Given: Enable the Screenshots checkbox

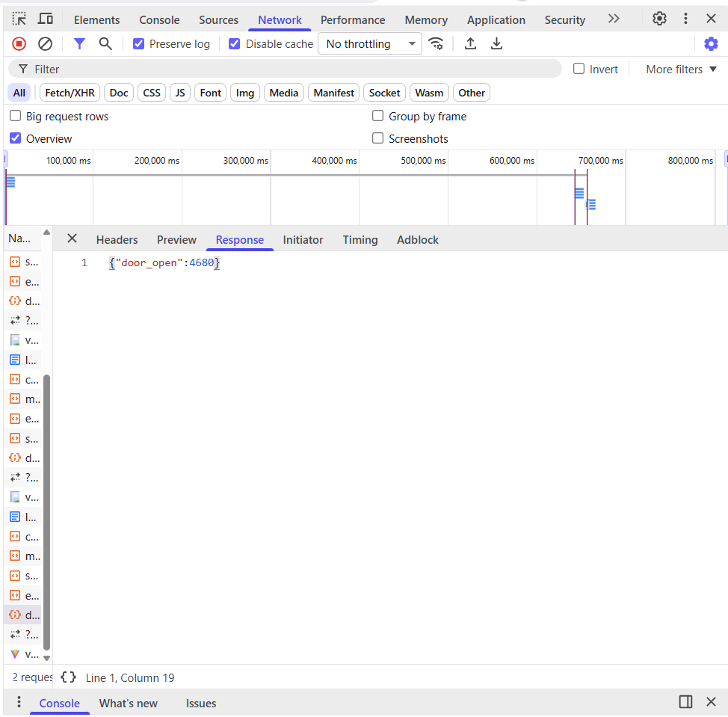Looking at the screenshot, I should [x=378, y=138].
